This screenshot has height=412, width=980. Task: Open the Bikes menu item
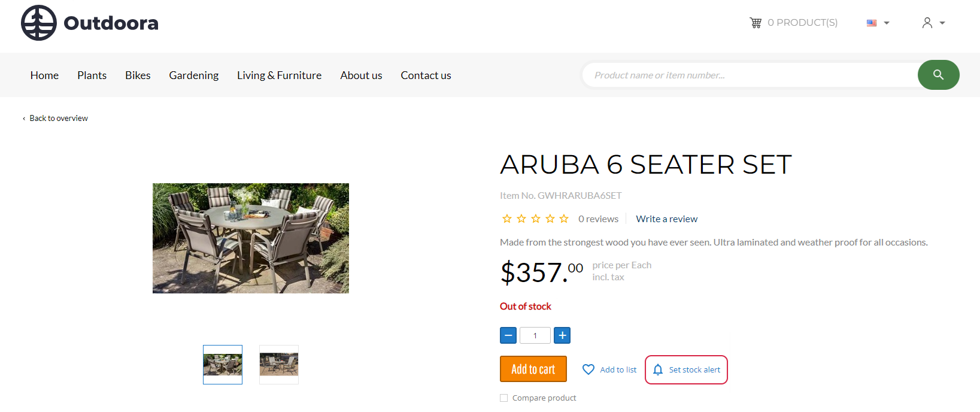coord(138,75)
